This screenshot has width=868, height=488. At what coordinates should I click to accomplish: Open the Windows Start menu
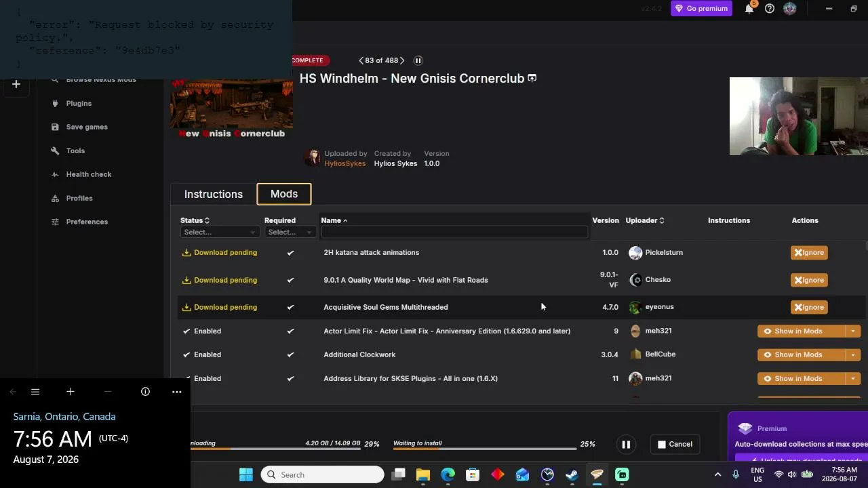(245, 474)
